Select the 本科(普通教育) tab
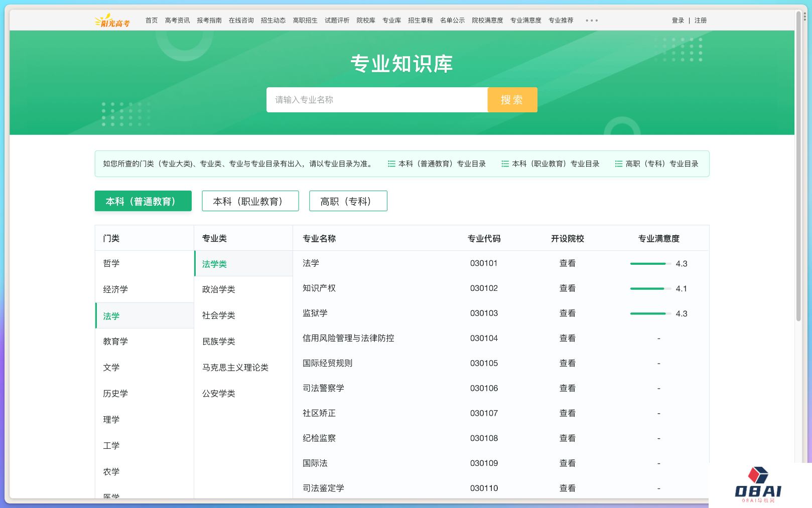 [143, 201]
